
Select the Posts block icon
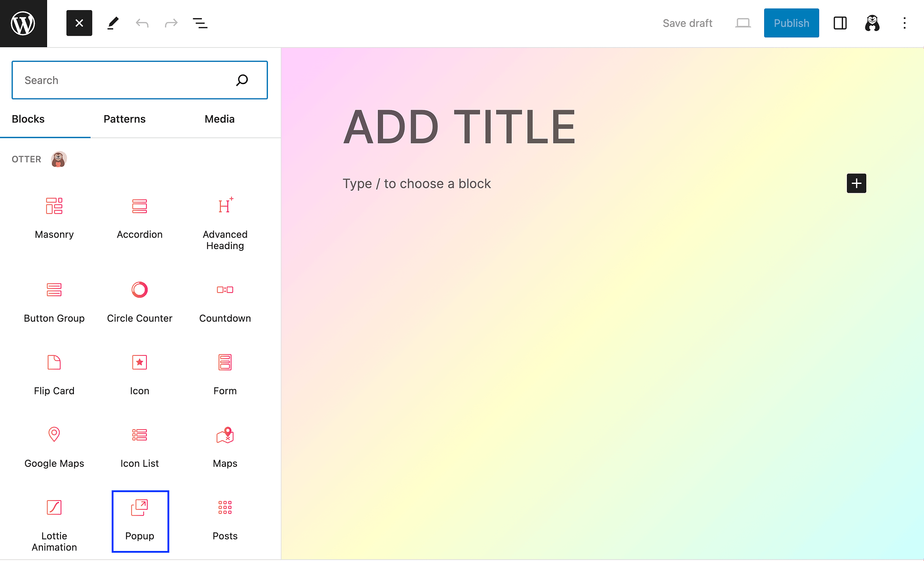(x=225, y=507)
